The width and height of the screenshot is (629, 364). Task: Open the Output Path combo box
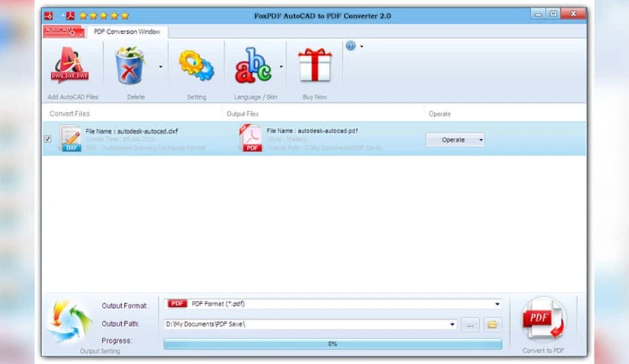click(310, 324)
